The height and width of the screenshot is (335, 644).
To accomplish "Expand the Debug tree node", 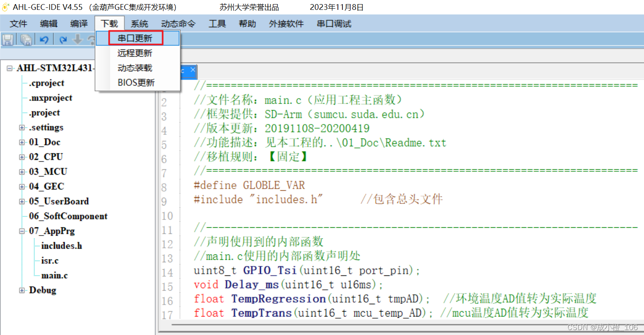I will (x=21, y=290).
